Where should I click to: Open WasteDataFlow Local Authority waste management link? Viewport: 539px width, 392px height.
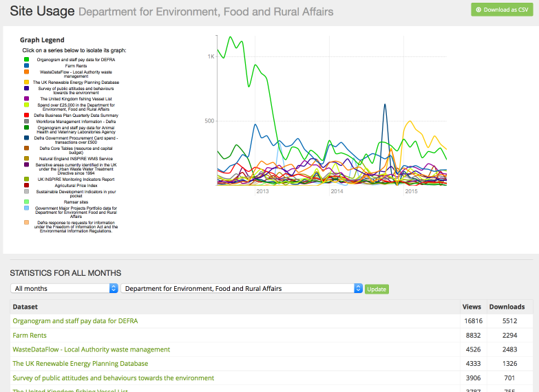pyautogui.click(x=92, y=349)
